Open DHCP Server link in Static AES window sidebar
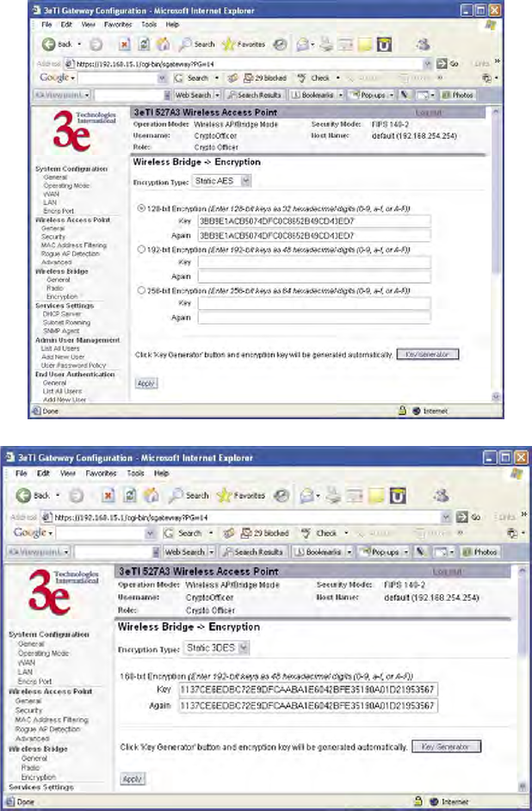 pyautogui.click(x=61, y=314)
